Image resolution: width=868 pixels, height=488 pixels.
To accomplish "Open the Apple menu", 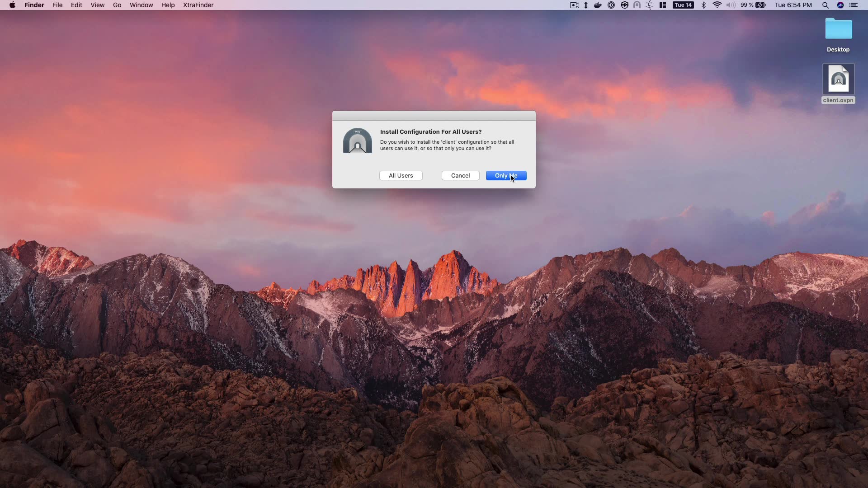I will 12,5.
